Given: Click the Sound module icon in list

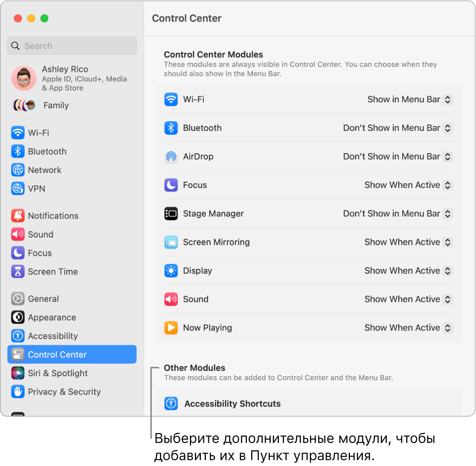Looking at the screenshot, I should [171, 299].
